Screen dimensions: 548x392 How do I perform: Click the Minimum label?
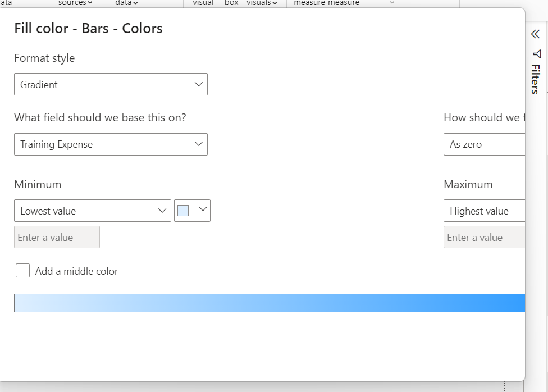pyautogui.click(x=38, y=184)
